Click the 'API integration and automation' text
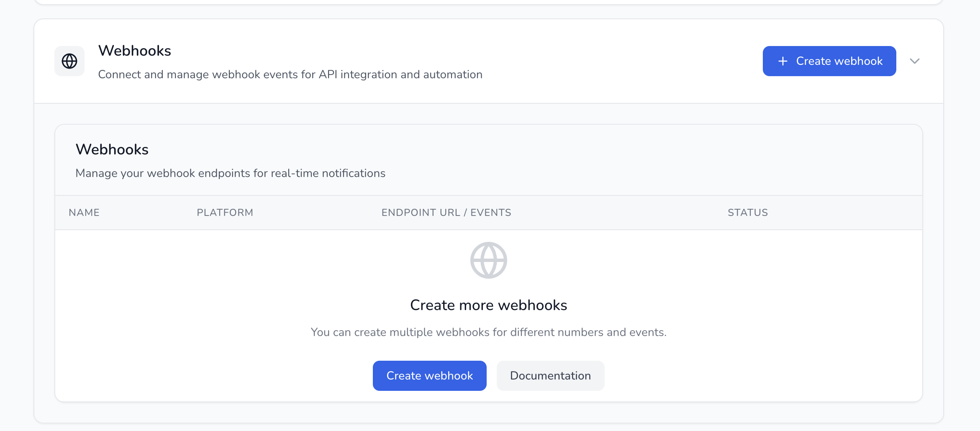Viewport: 980px width, 431px height. pos(400,74)
